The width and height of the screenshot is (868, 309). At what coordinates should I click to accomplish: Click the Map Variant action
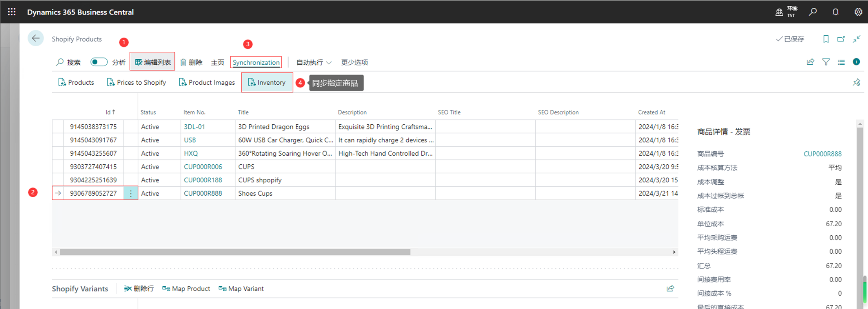point(241,289)
